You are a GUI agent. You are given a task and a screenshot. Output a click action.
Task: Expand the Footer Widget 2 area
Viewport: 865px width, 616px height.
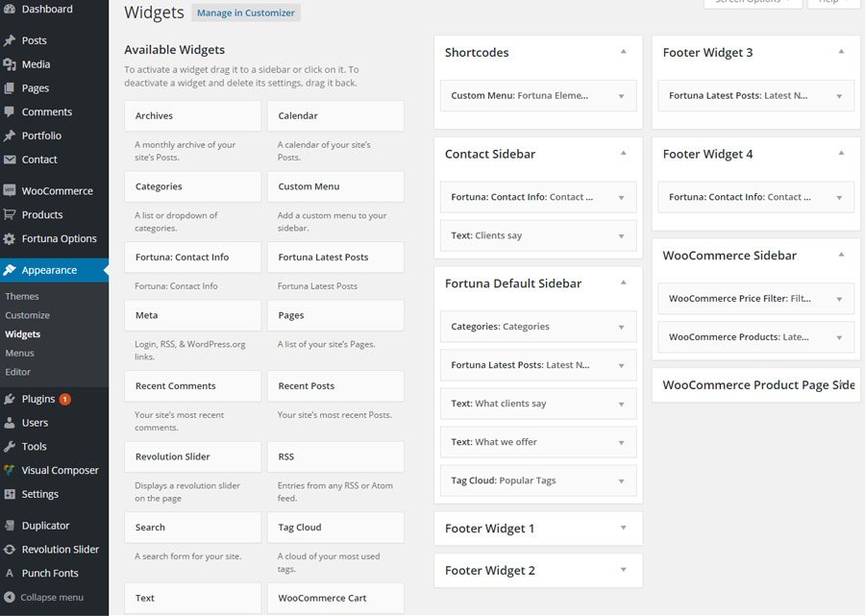click(623, 570)
